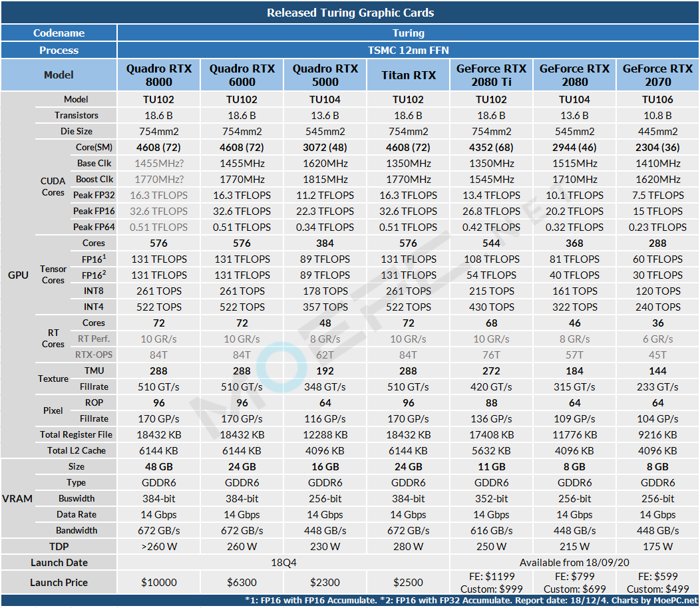Viewport: 700px width, 608px height.
Task: Select the TSMC 12nm FFN process cell
Action: pos(408,50)
